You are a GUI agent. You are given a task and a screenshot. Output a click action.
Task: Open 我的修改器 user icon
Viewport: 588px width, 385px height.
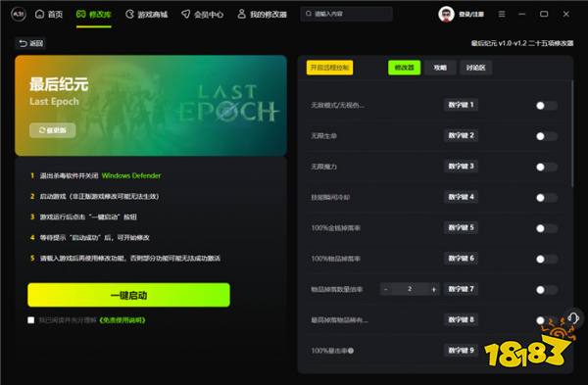click(x=242, y=14)
